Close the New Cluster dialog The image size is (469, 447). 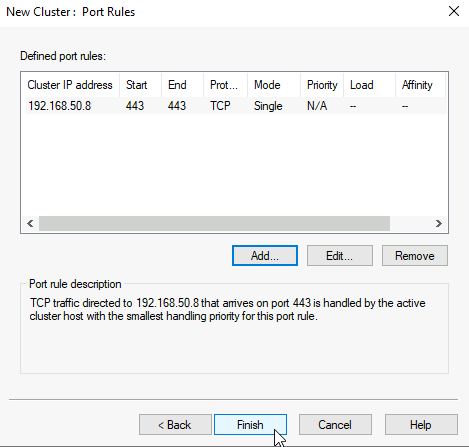pyautogui.click(x=454, y=12)
